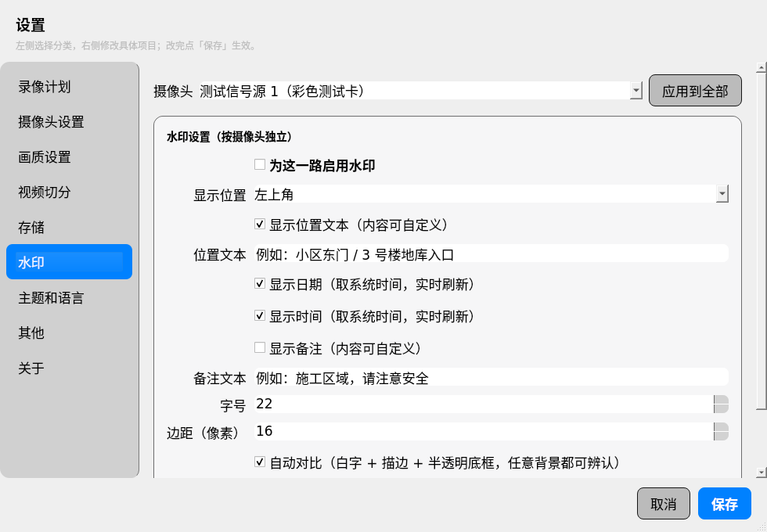Open the 画质设置 category
The width and height of the screenshot is (767, 532).
[x=69, y=157]
